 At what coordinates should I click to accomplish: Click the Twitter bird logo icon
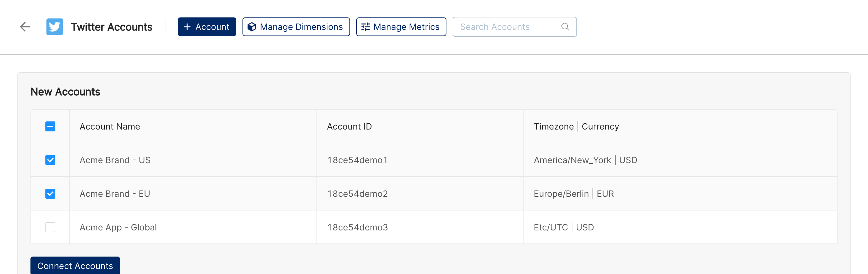pyautogui.click(x=55, y=27)
